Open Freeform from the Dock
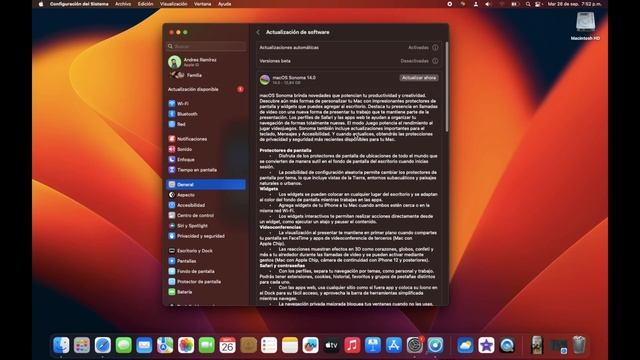The image size is (640, 360). coord(311,345)
